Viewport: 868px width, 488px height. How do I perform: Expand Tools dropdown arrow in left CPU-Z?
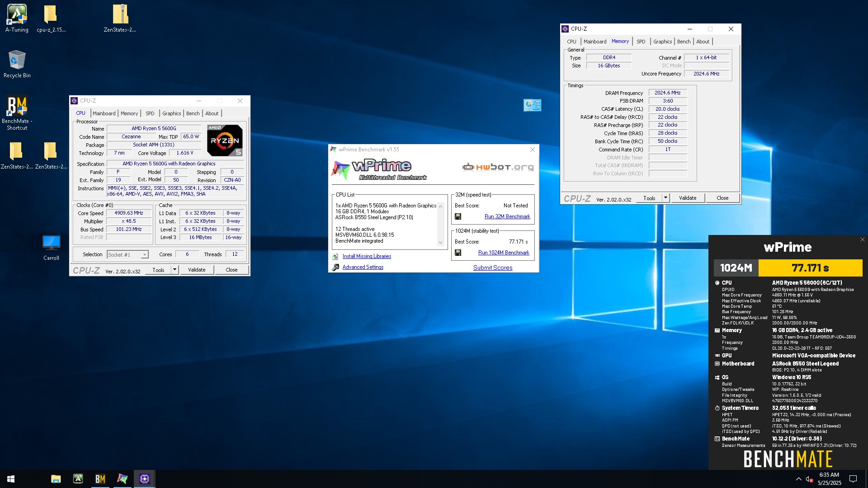tap(175, 270)
